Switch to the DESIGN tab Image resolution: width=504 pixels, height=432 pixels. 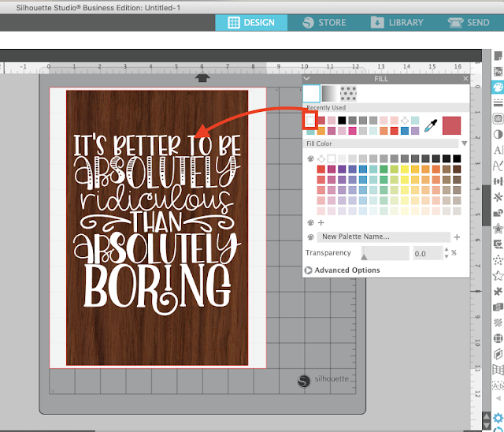[x=251, y=23]
